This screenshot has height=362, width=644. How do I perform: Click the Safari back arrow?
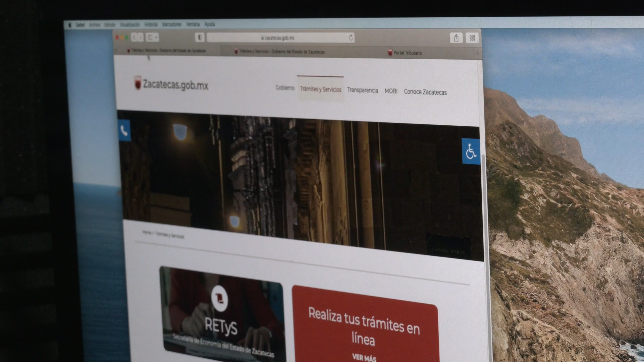coord(134,37)
